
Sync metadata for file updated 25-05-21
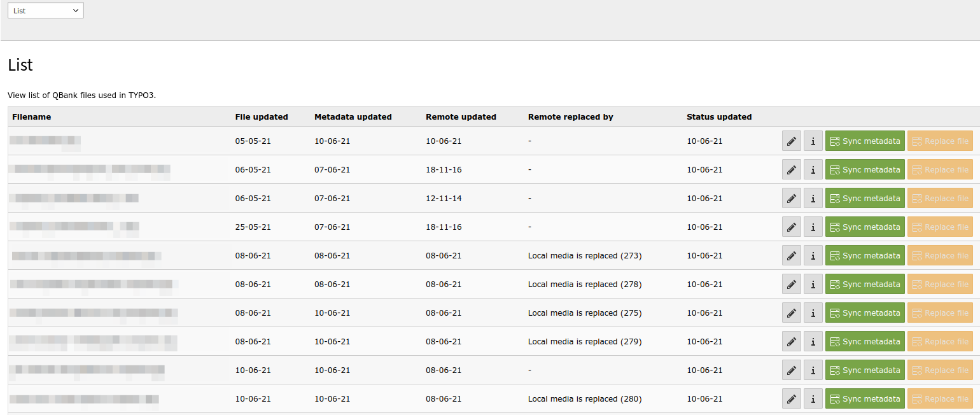click(865, 227)
